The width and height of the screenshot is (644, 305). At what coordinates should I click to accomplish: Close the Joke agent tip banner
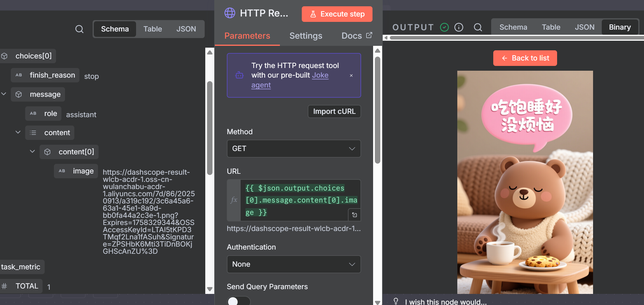[x=351, y=76]
